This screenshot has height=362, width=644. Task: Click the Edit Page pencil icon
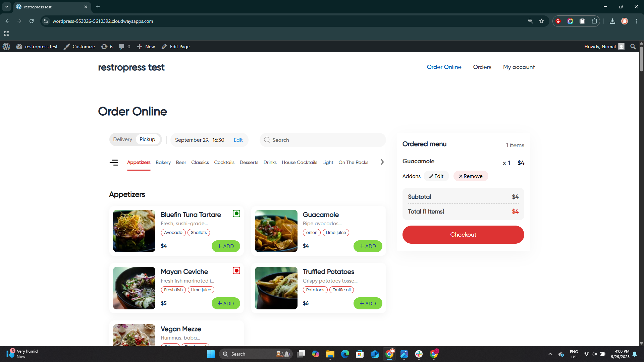pos(164,47)
